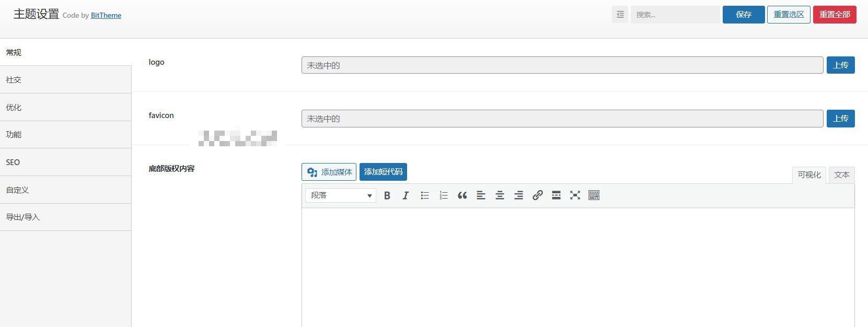The width and height of the screenshot is (868, 327).
Task: Open the 段落 paragraph format dropdown
Action: click(341, 195)
